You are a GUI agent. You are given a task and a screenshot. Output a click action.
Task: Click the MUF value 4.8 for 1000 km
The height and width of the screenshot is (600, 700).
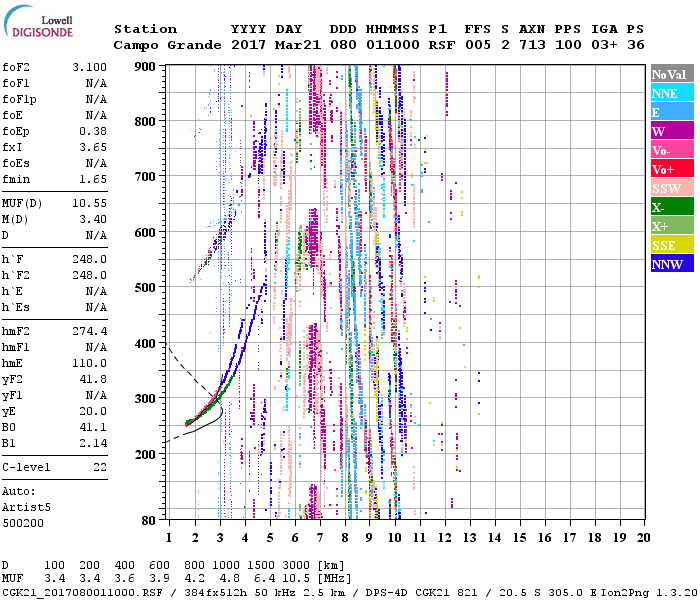229,578
